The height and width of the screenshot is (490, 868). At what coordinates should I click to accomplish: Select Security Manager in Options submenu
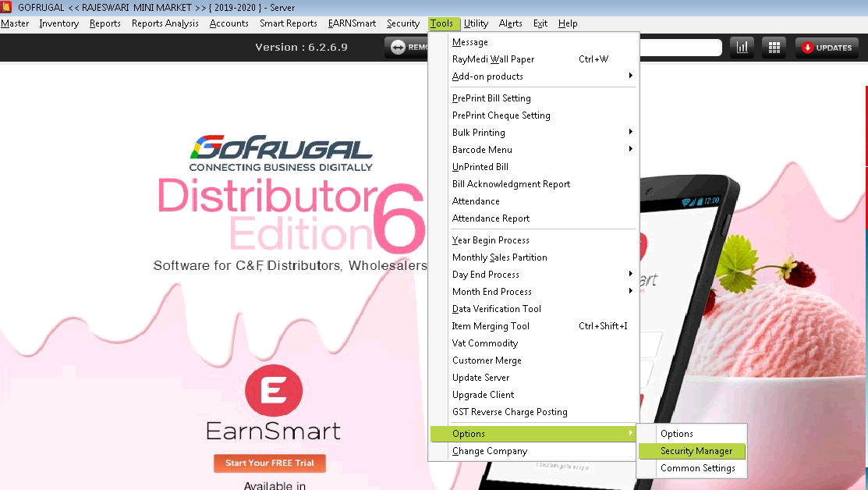click(x=696, y=451)
